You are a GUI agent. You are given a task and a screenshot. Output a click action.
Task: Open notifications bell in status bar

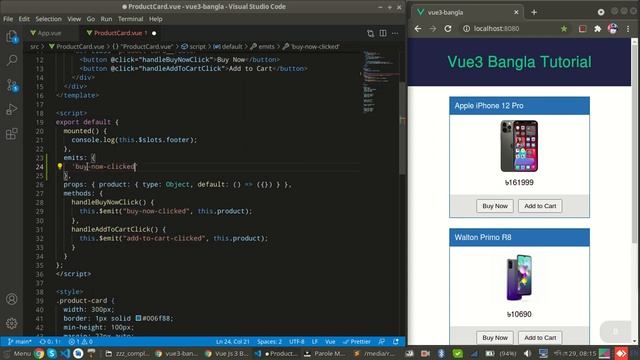point(396,341)
